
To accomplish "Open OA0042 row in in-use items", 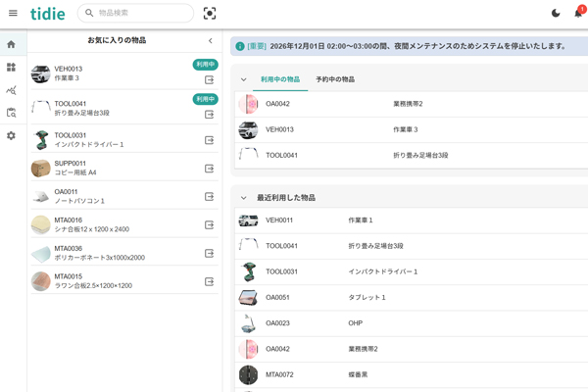I will pos(412,104).
